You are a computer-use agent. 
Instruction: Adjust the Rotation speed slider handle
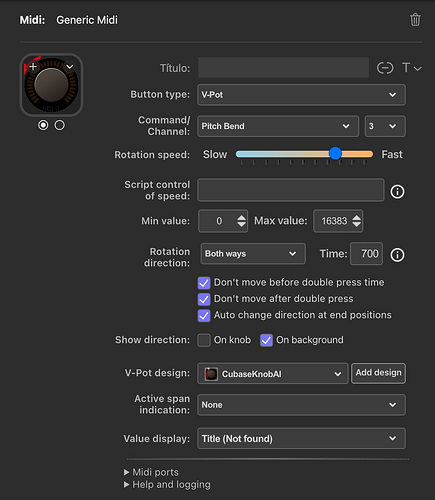(x=335, y=153)
